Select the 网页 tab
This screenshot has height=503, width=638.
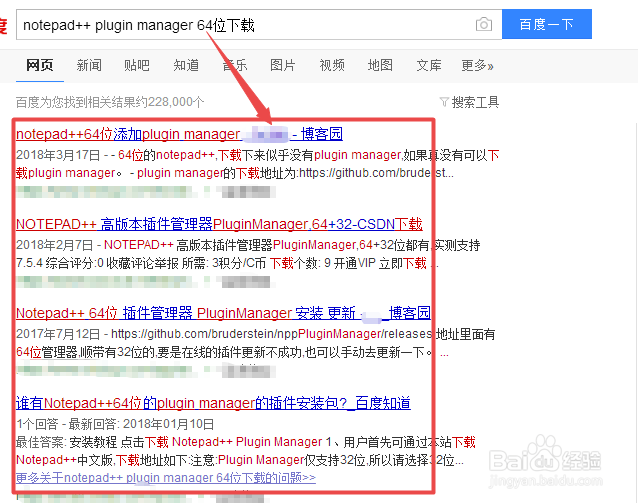tap(40, 65)
